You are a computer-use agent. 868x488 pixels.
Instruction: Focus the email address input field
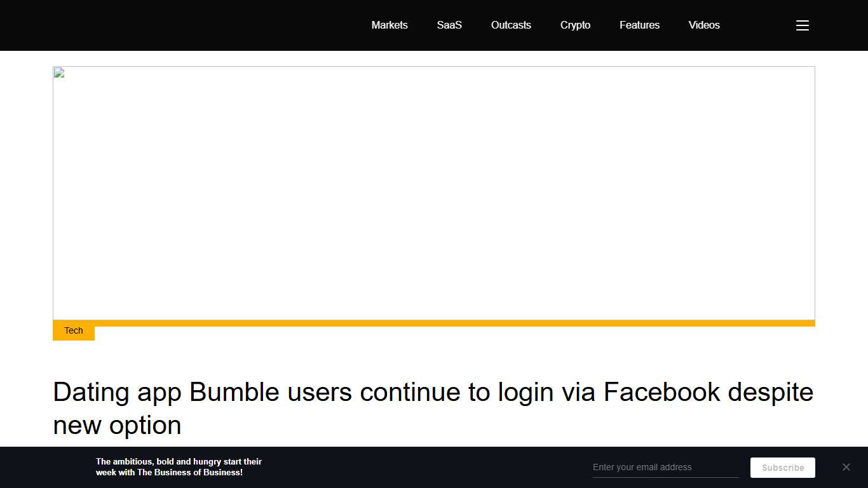click(665, 467)
